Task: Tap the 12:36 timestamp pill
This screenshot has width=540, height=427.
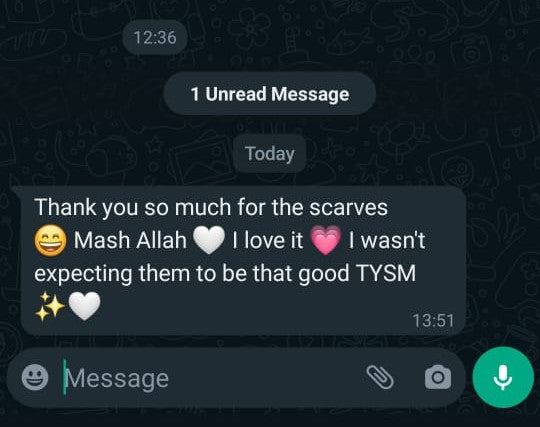Action: (155, 37)
